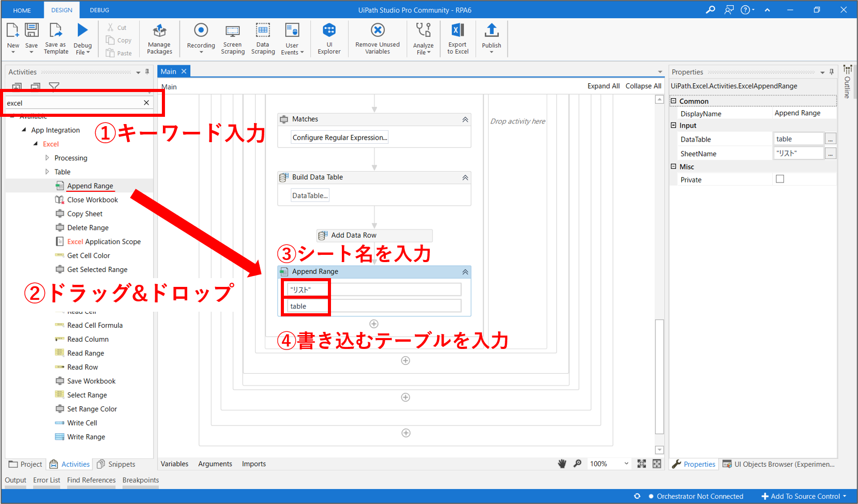Click Expand All in designer
The height and width of the screenshot is (504, 858).
603,86
